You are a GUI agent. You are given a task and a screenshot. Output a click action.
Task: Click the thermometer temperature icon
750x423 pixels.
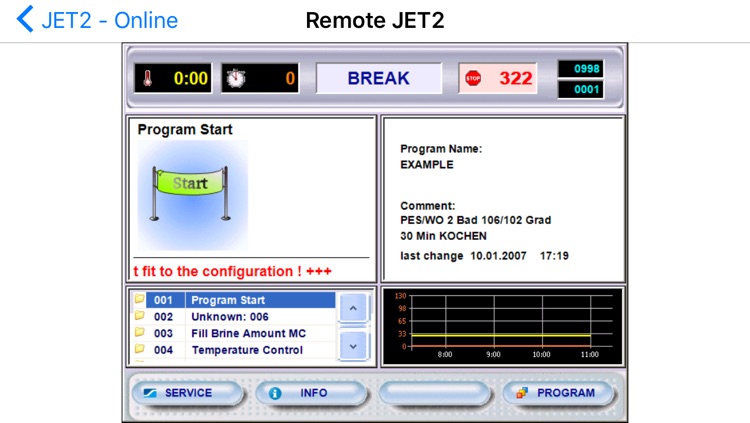coord(148,78)
